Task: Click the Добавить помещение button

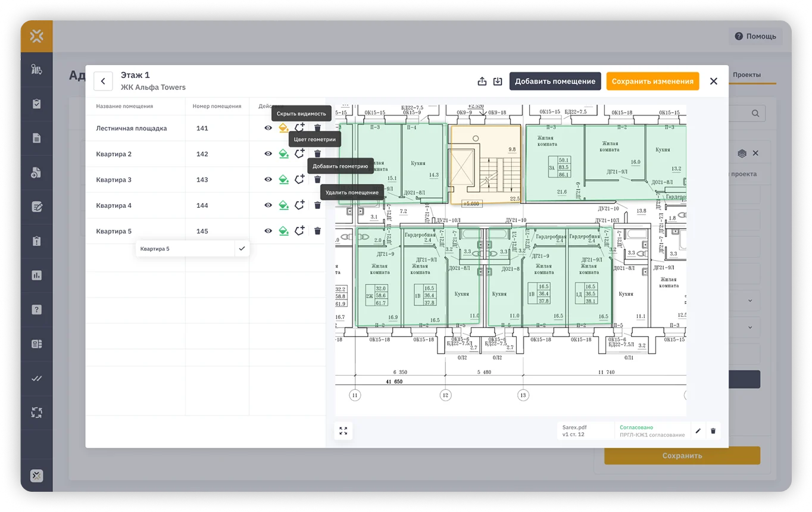Action: [555, 82]
